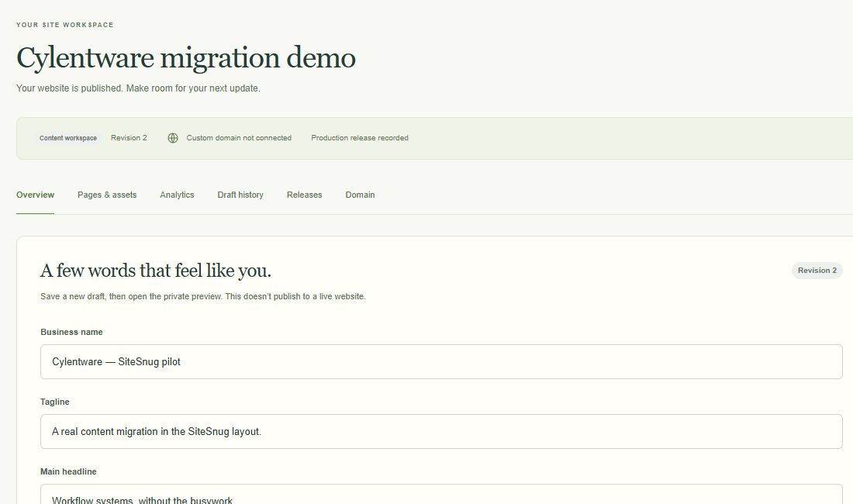The image size is (853, 504).
Task: Go to the Draft history tab
Action: pos(240,195)
